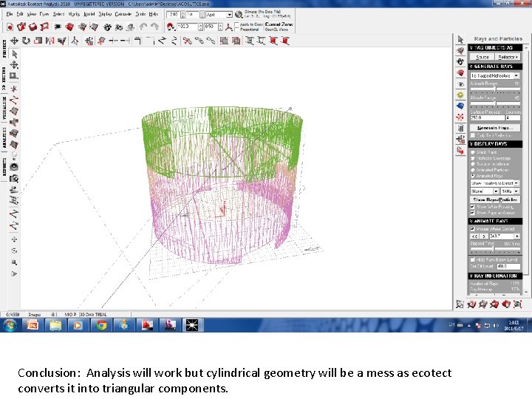
Task: Open the red rays and particles panel icon
Action: pos(460,117)
